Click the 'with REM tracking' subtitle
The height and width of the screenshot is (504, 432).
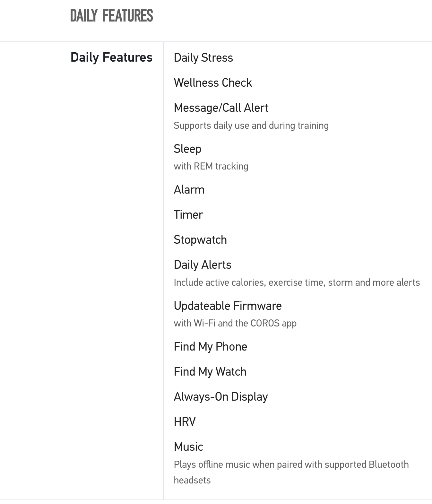(211, 166)
